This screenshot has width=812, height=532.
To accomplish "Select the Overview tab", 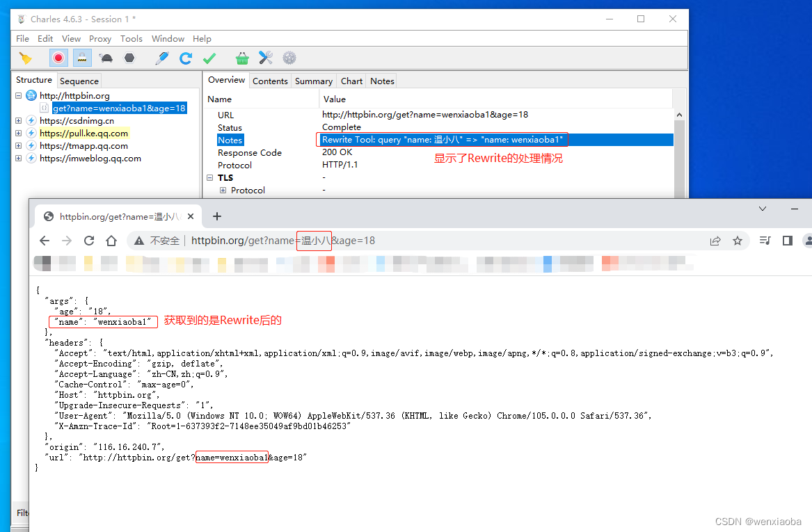I will point(226,80).
